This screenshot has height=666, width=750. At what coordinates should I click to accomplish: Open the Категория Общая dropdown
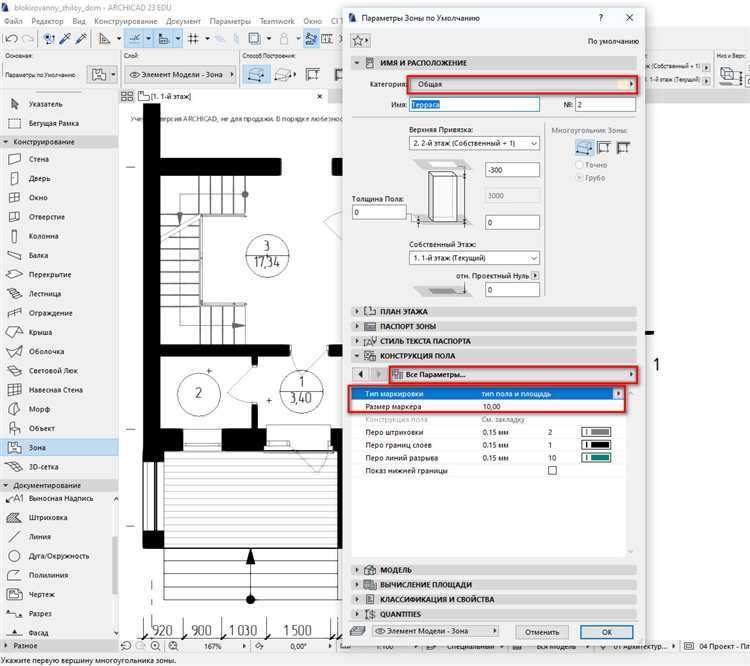(x=522, y=84)
